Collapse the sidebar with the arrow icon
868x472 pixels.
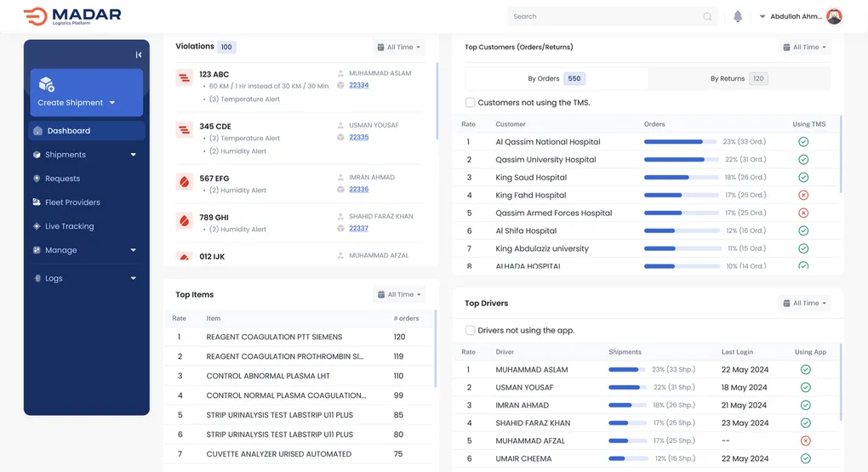[138, 55]
